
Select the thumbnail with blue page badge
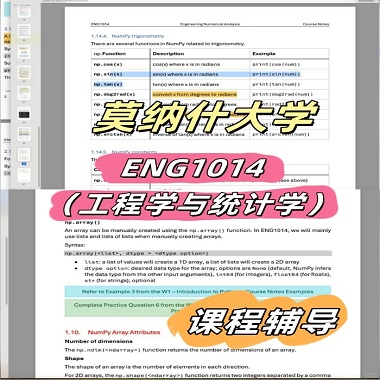(x=24, y=155)
